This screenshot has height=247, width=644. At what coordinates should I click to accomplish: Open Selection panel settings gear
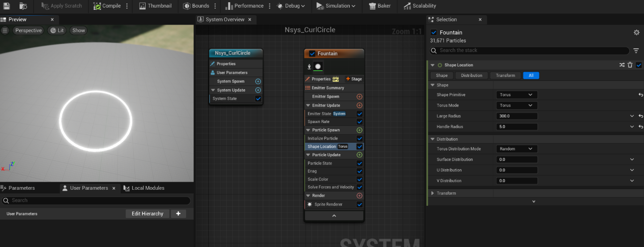tap(636, 32)
